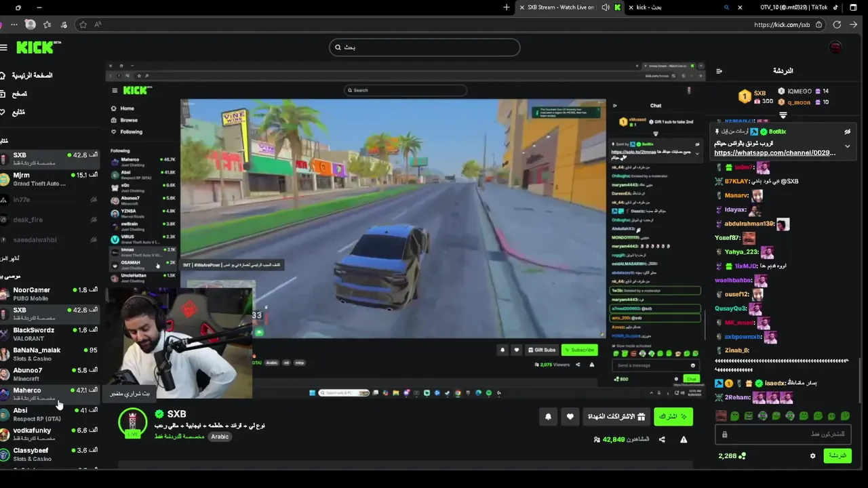Open the Gifted Subscriptions button
The image size is (868, 488).
click(x=615, y=417)
